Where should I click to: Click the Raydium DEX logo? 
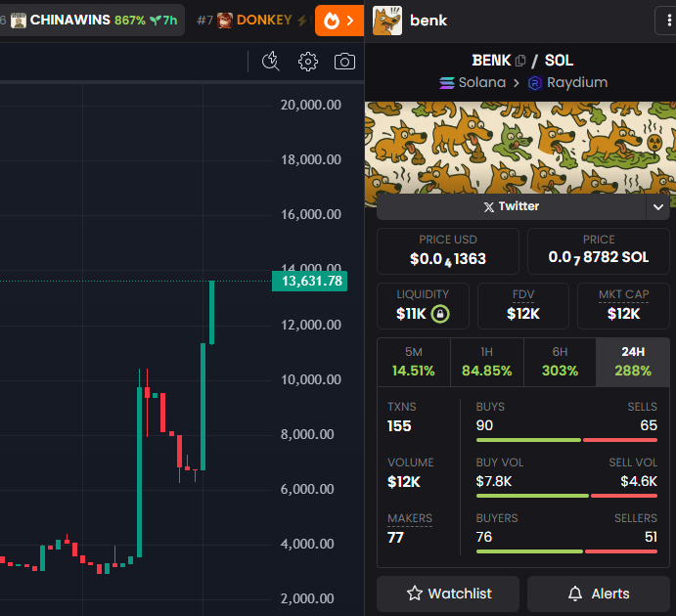pos(534,83)
